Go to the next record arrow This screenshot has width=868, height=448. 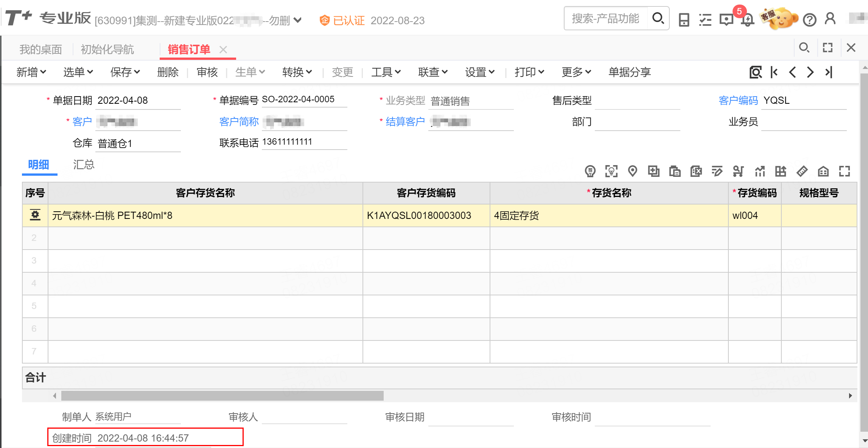[810, 72]
